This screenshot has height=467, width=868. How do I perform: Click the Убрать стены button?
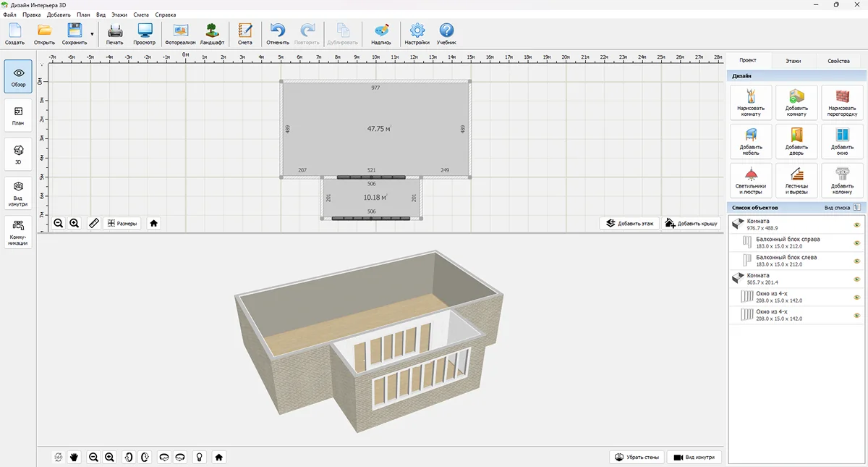(x=637, y=457)
